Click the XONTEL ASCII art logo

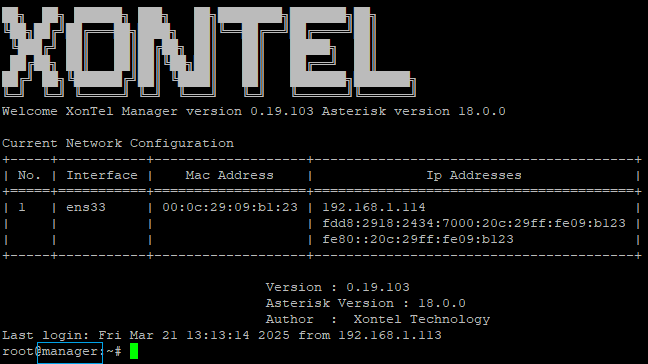click(209, 52)
